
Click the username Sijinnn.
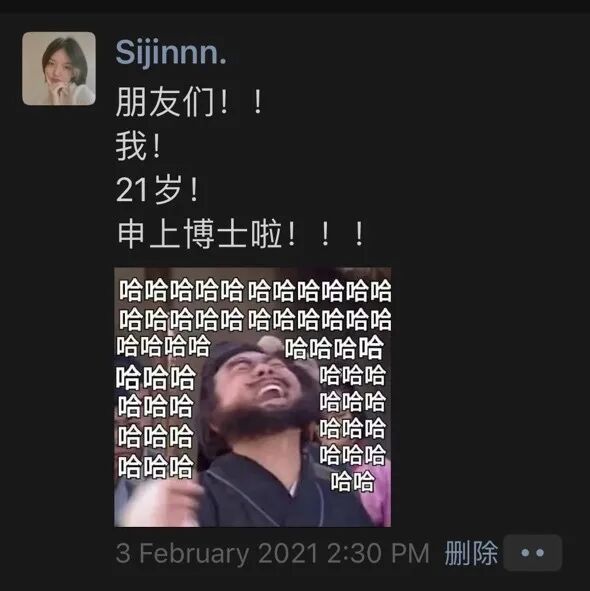(171, 53)
